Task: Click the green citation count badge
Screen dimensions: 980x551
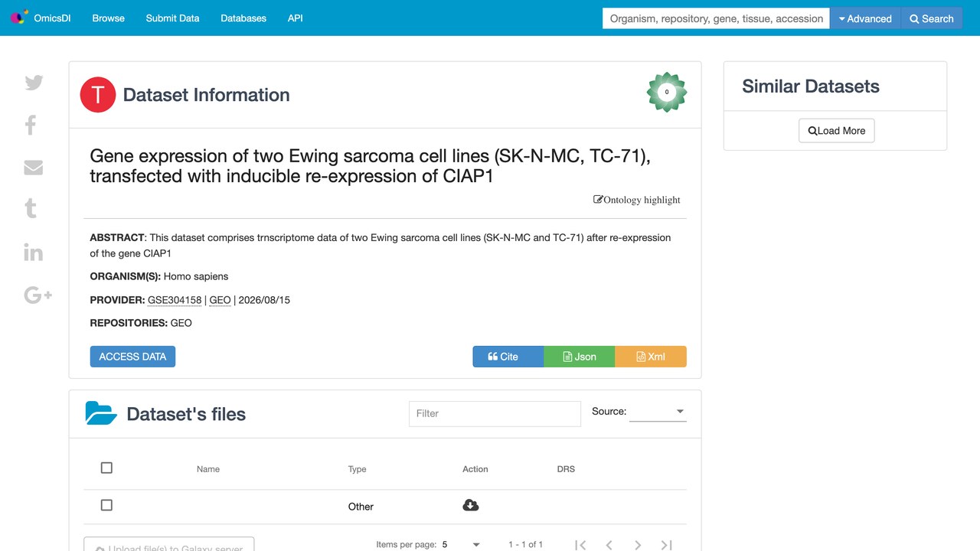Action: point(667,92)
